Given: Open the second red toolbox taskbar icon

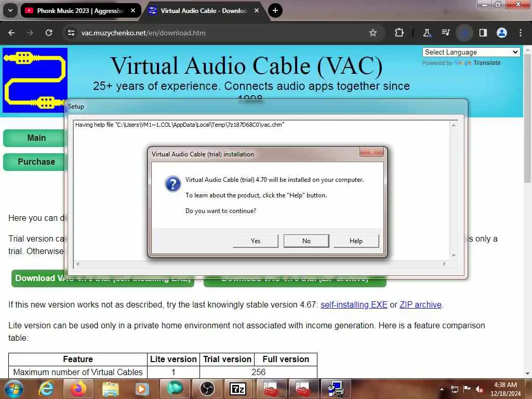Looking at the screenshot, I should coord(303,389).
